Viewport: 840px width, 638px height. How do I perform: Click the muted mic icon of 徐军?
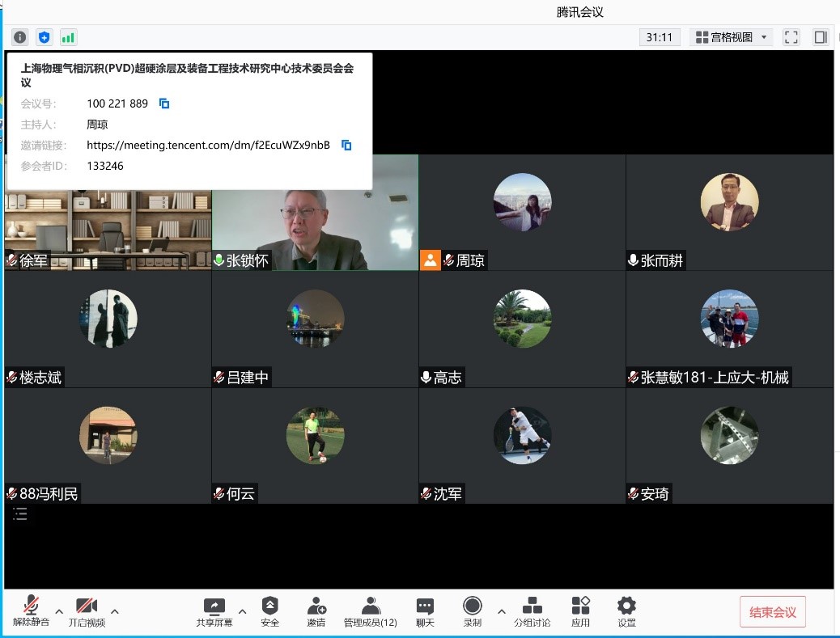point(12,260)
